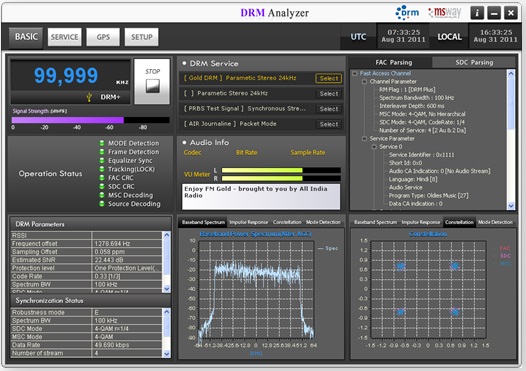Image resolution: width=526 pixels, height=371 pixels.
Task: Click the Source Decoding status LED
Action: 102,204
